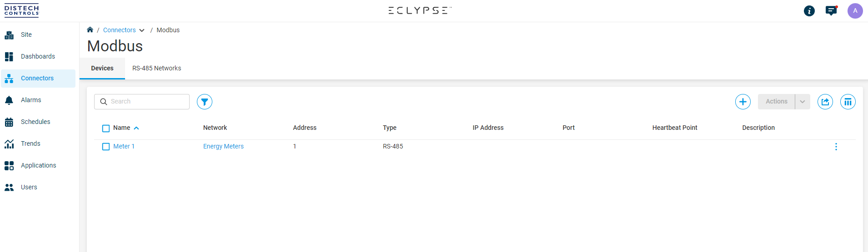Open the Meter 1 device link
The height and width of the screenshot is (252, 868).
click(x=124, y=146)
